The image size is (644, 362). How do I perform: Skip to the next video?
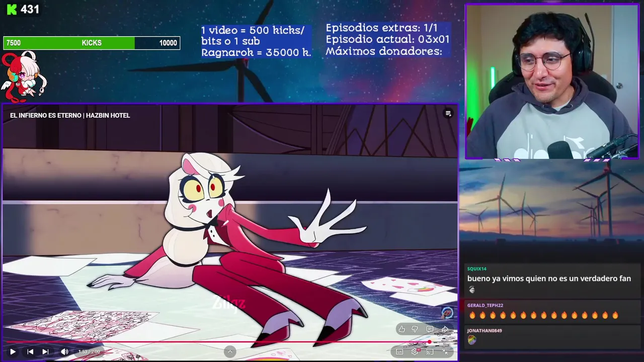(45, 352)
